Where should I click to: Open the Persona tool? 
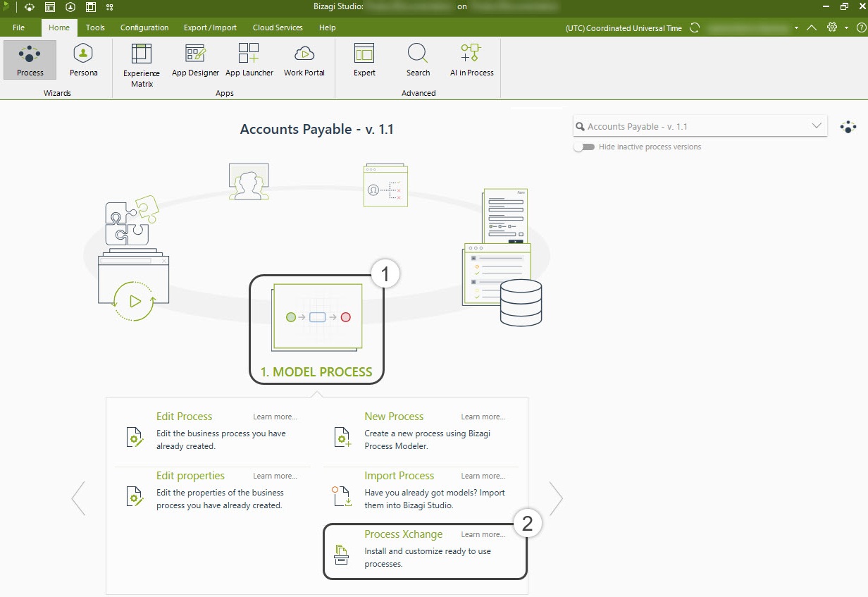pos(83,60)
